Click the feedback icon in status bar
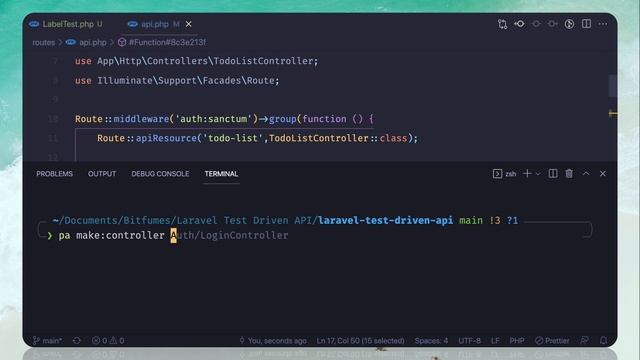The image size is (640, 360). click(x=584, y=340)
